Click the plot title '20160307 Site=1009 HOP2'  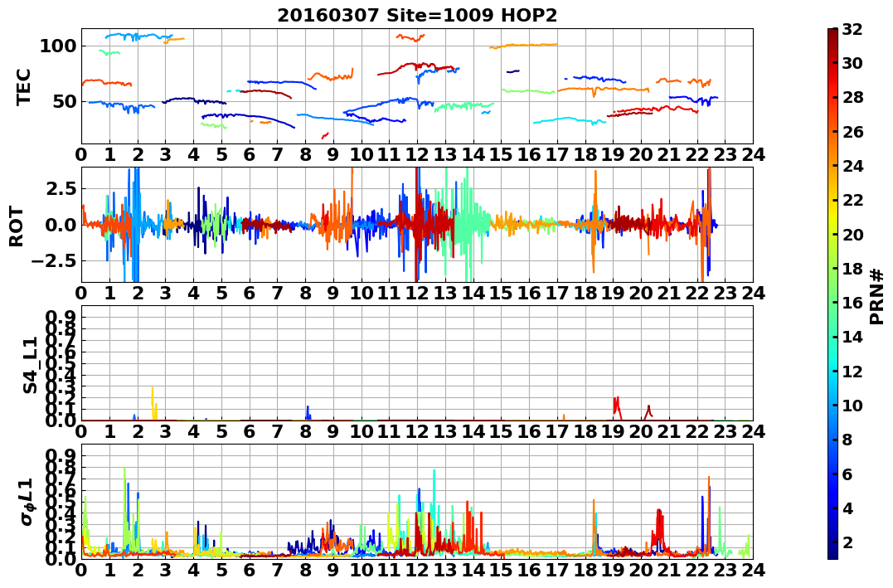(x=417, y=16)
